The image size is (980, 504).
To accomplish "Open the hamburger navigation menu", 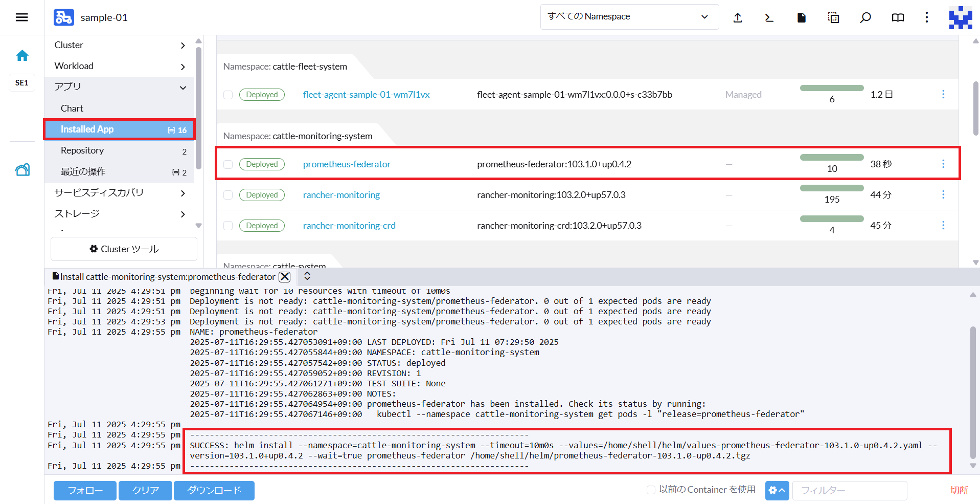I will pos(21,17).
